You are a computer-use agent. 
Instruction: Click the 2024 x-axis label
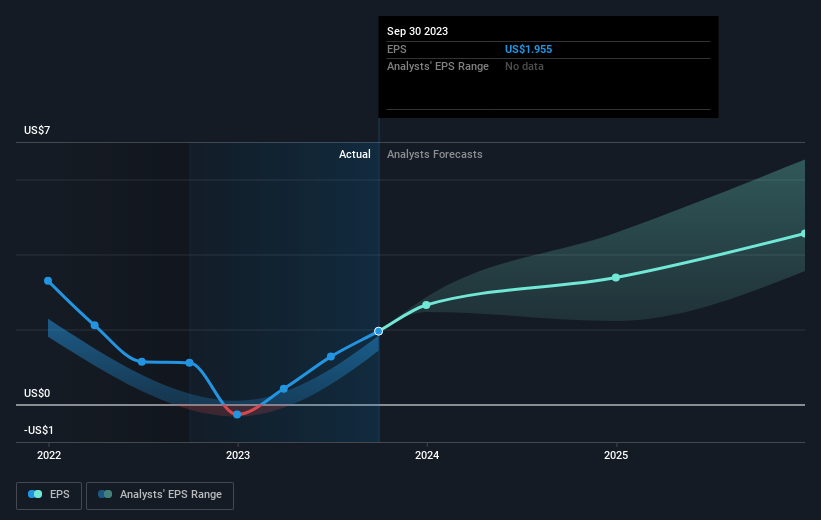pyautogui.click(x=427, y=455)
